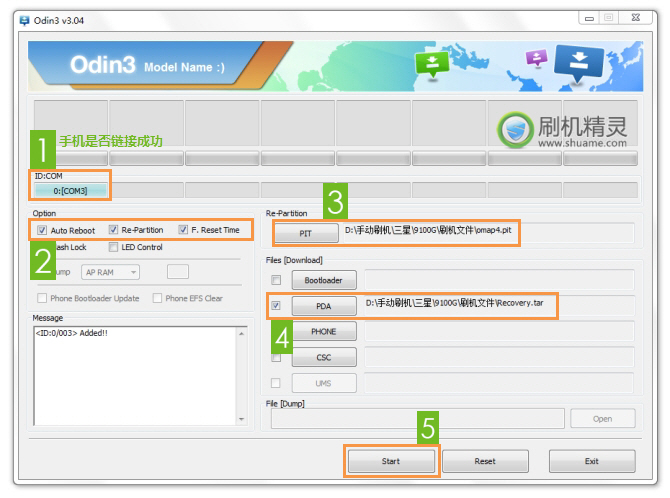Click the '<ID:0/003> Added!!' log line

72,333
